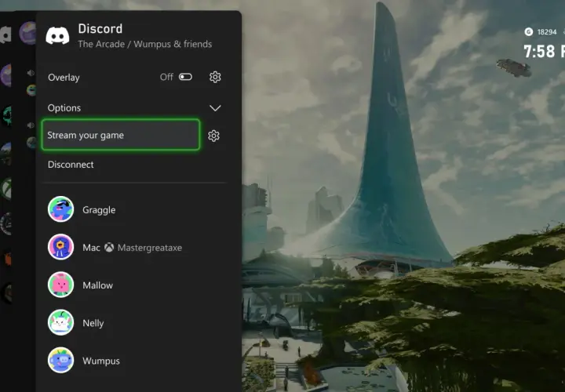Open stream settings gear beside Stream your game
This screenshot has width=565, height=392.
[x=213, y=136]
